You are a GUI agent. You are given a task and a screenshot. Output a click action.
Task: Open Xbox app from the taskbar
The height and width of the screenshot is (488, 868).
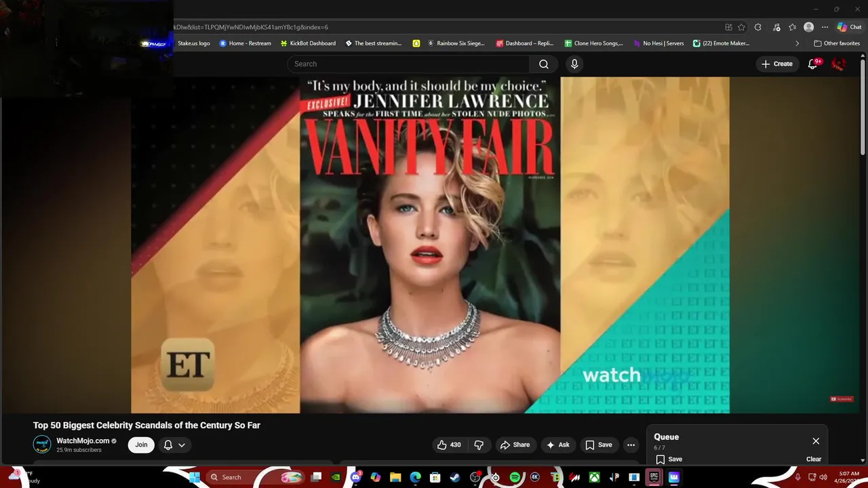(594, 477)
